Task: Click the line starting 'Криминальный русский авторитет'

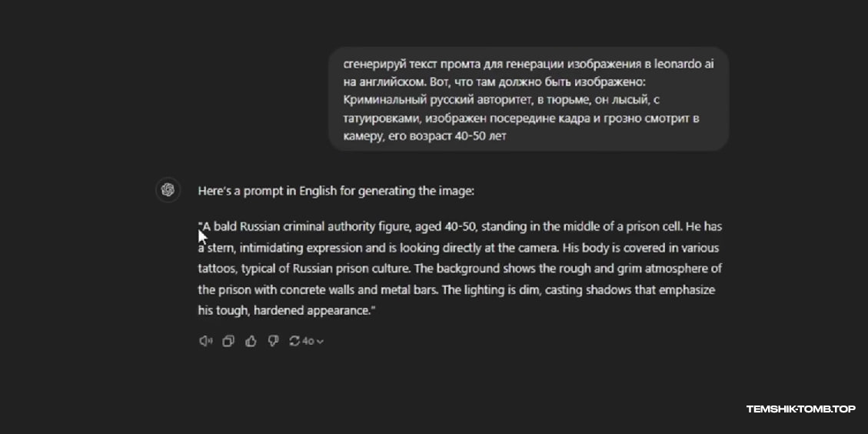Action: point(501,100)
